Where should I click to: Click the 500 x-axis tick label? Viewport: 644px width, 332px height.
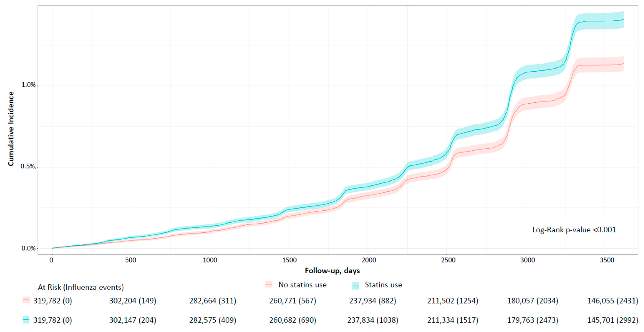pyautogui.click(x=131, y=260)
